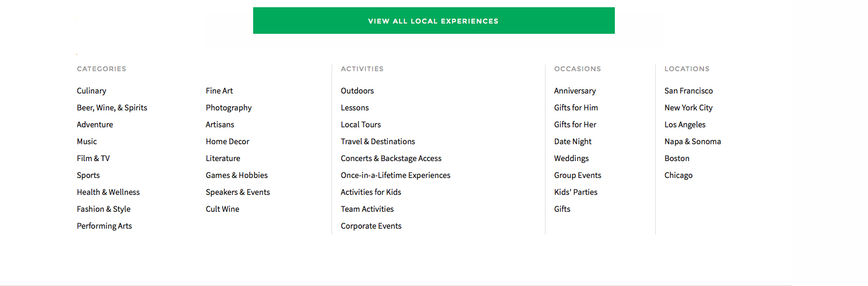Image resolution: width=868 pixels, height=286 pixels.
Task: Browse the Outdoors activities link
Action: click(x=357, y=91)
